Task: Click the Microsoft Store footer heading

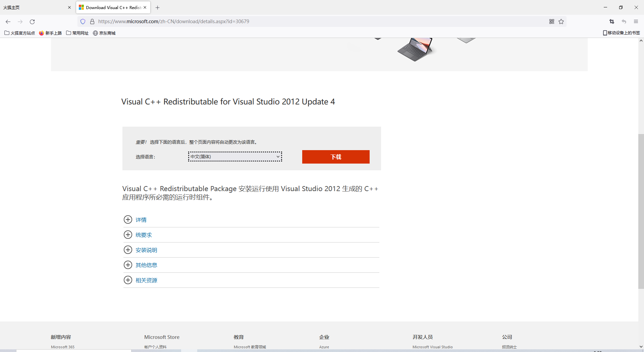Action: [162, 337]
